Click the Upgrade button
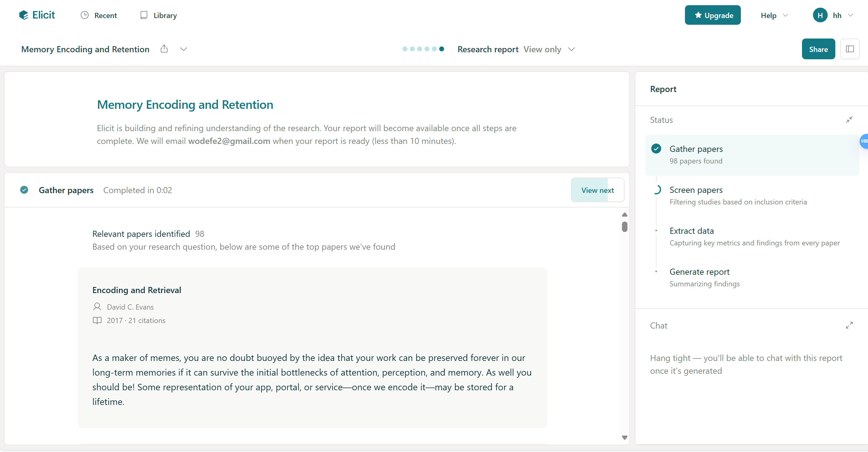 [x=712, y=15]
